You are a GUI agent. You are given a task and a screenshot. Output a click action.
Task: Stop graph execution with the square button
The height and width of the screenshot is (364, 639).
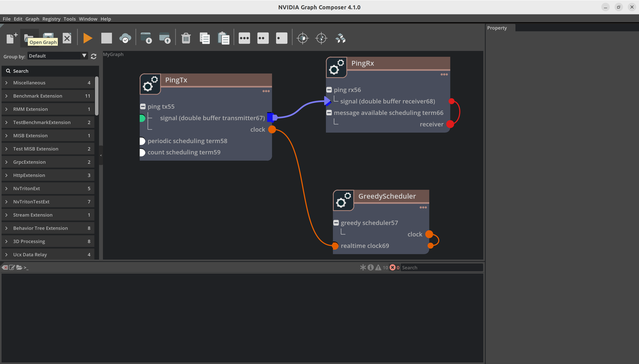[x=107, y=38]
